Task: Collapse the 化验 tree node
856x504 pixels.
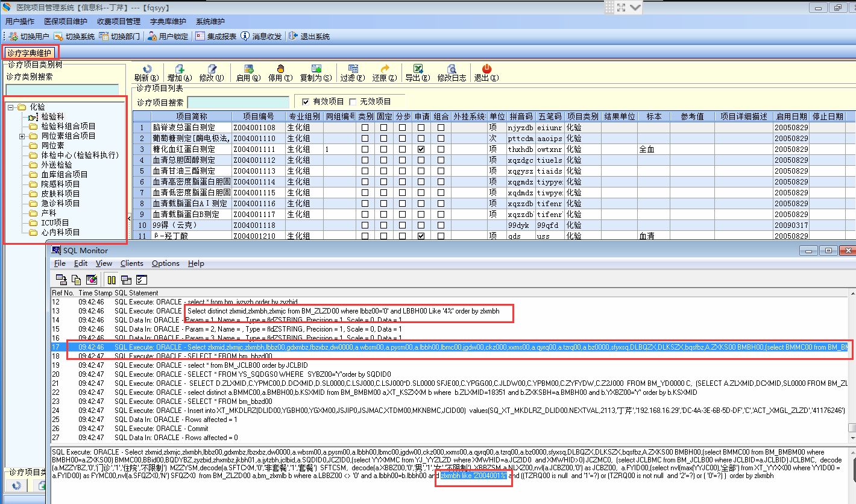Action: [x=11, y=107]
